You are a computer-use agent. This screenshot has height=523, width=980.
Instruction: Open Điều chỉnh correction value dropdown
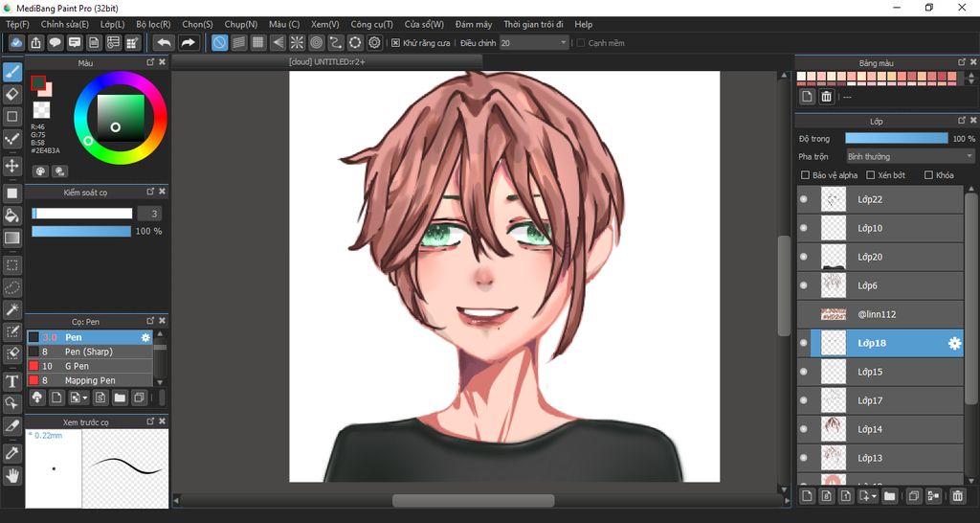tap(534, 42)
